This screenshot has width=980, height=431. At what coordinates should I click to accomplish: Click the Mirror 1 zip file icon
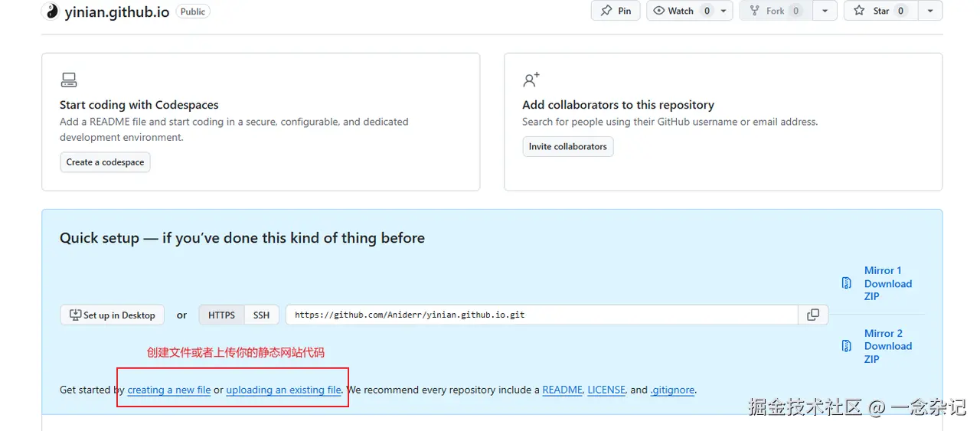847,283
